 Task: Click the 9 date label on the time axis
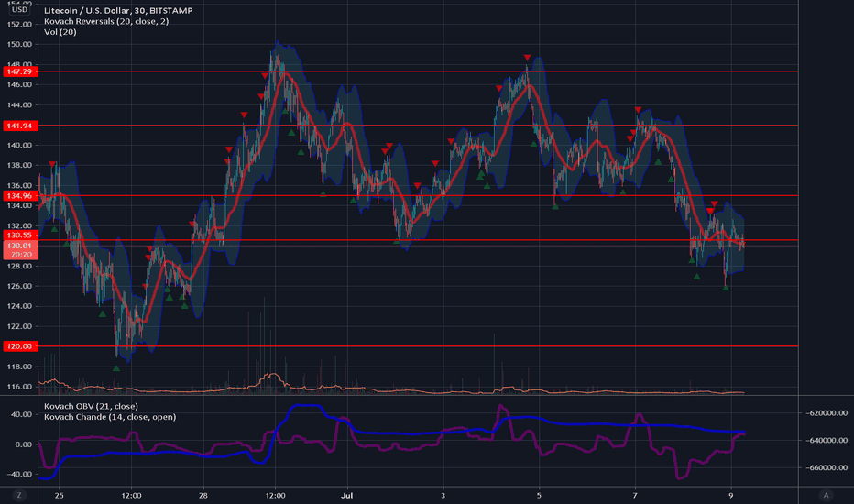[730, 495]
